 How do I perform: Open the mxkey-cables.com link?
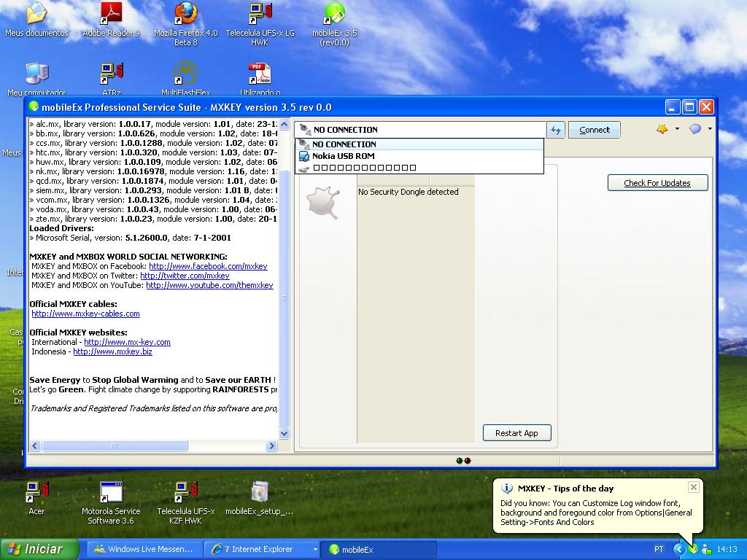click(x=86, y=314)
